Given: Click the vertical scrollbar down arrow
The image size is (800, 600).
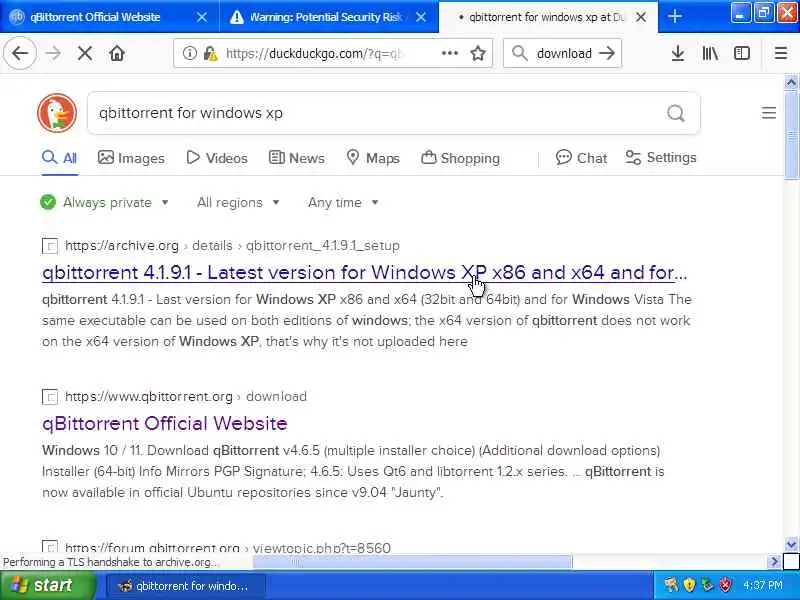Looking at the screenshot, I should [x=791, y=544].
